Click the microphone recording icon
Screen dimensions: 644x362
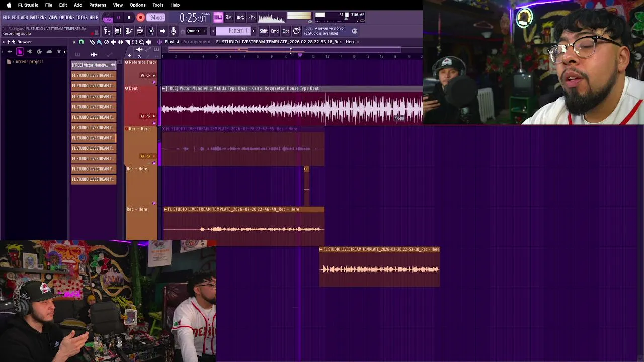click(173, 31)
